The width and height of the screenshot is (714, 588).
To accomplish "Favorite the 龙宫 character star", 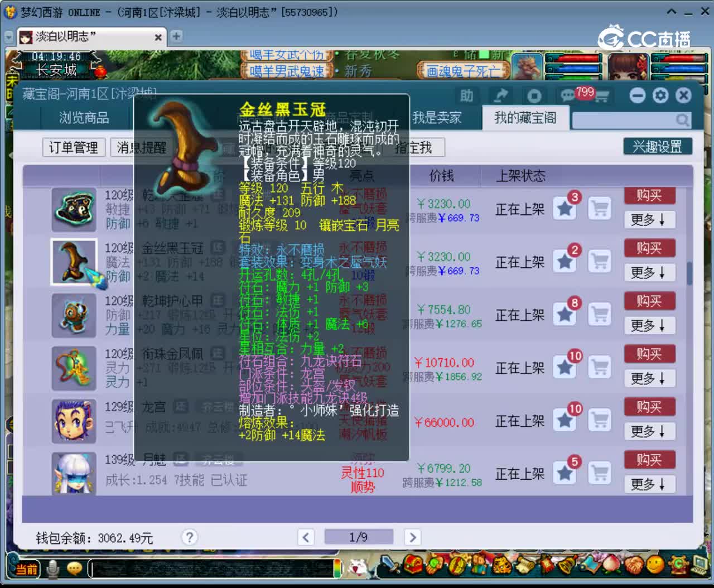I will tap(565, 420).
